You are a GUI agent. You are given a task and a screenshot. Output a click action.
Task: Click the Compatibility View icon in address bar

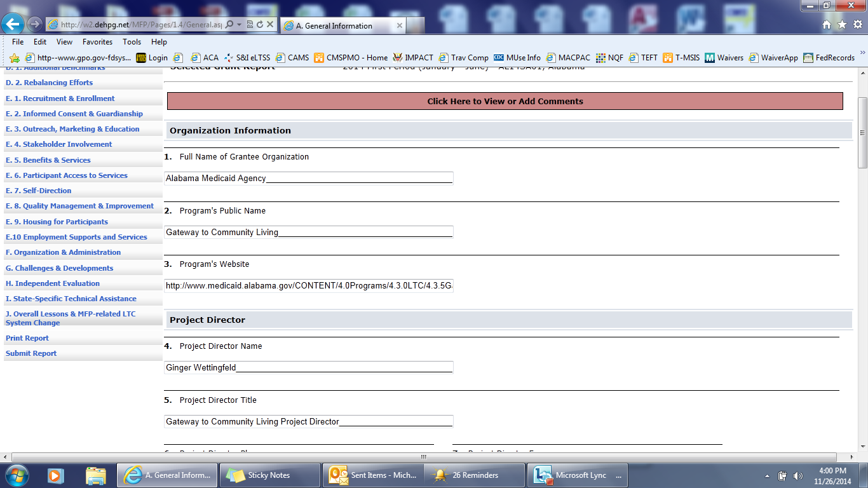(x=250, y=25)
